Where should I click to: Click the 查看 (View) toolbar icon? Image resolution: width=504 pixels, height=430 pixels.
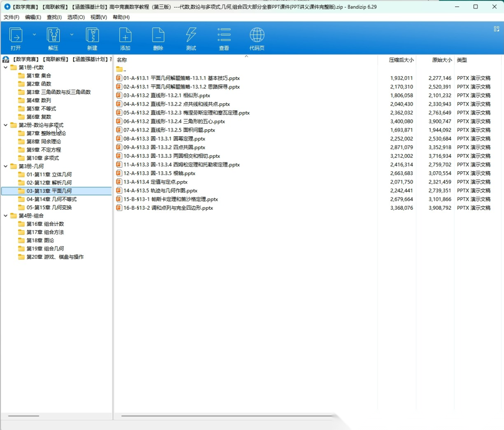point(224,35)
